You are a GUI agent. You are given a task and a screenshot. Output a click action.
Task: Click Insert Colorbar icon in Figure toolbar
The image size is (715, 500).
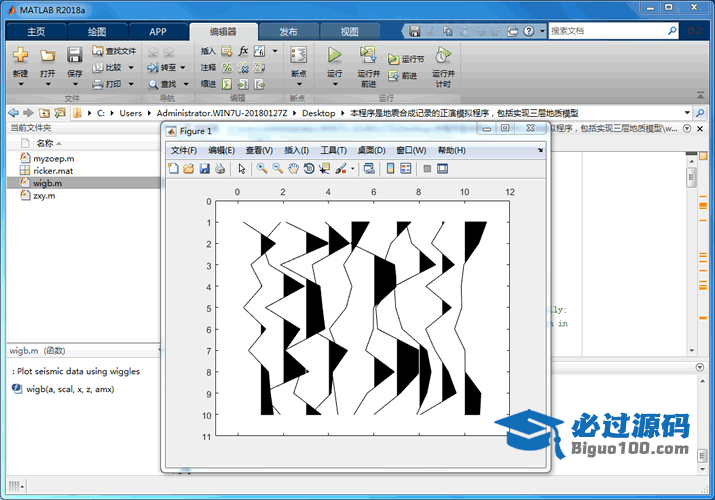[390, 169]
